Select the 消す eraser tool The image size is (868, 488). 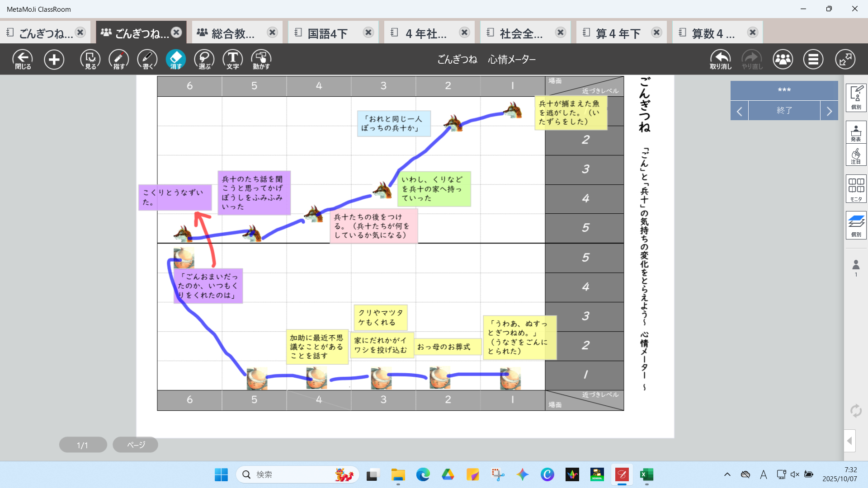[x=176, y=59]
